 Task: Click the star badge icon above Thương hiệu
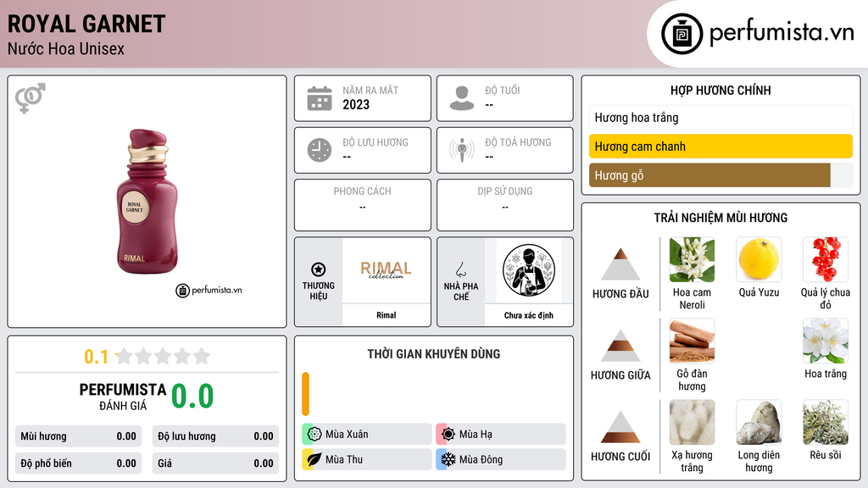tap(319, 269)
